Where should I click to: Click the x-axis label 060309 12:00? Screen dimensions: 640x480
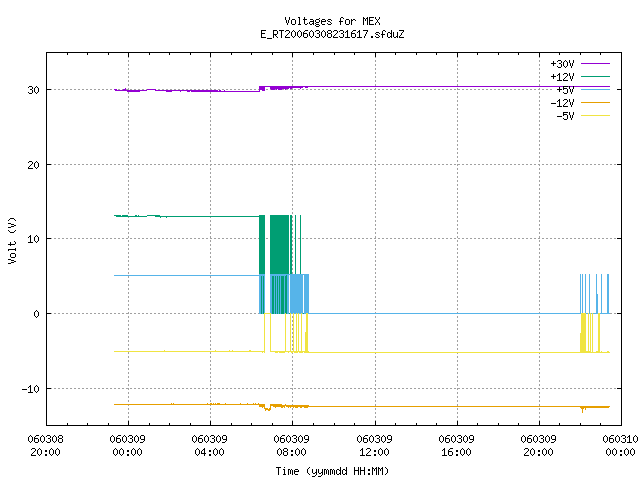(375, 446)
